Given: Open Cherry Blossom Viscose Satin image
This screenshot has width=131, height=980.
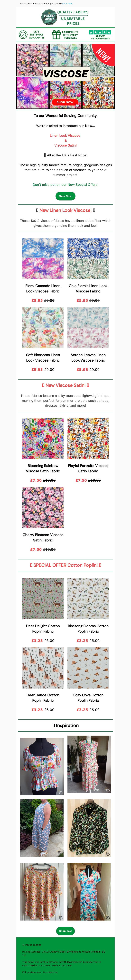Looking at the screenshot, I should pyautogui.click(x=43, y=507).
